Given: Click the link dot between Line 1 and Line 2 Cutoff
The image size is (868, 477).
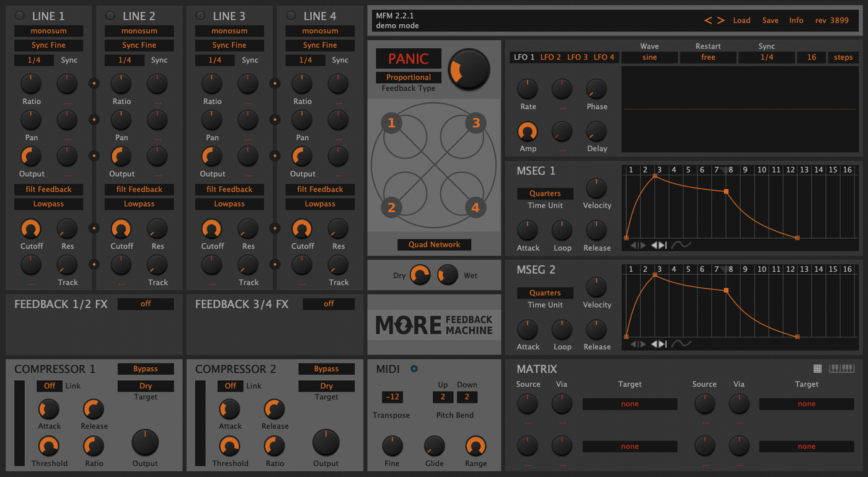Looking at the screenshot, I should pyautogui.click(x=94, y=228).
